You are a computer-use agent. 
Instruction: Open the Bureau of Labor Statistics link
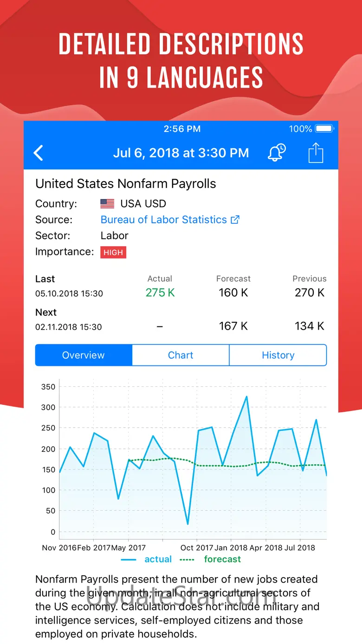[x=164, y=220]
